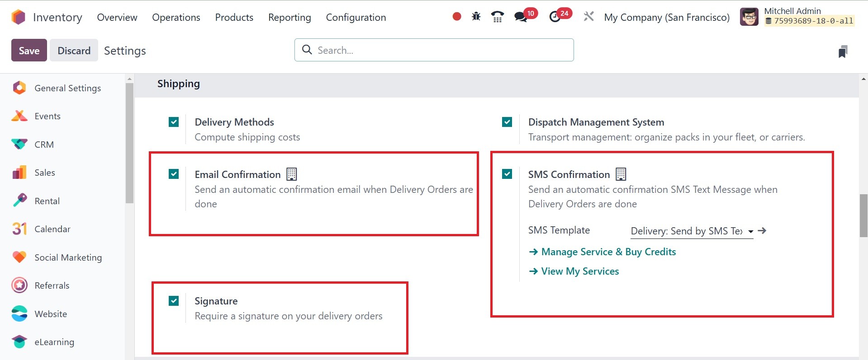The height and width of the screenshot is (360, 868).
Task: Open the Reporting menu
Action: (x=289, y=17)
